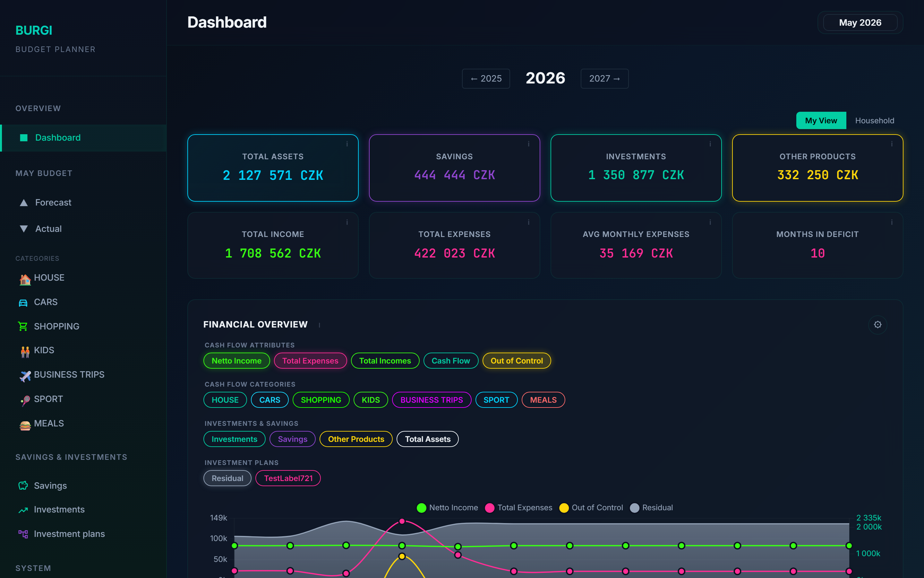Open the Total Expenses summary card
Viewport: 924px width, 578px height.
[x=454, y=245]
